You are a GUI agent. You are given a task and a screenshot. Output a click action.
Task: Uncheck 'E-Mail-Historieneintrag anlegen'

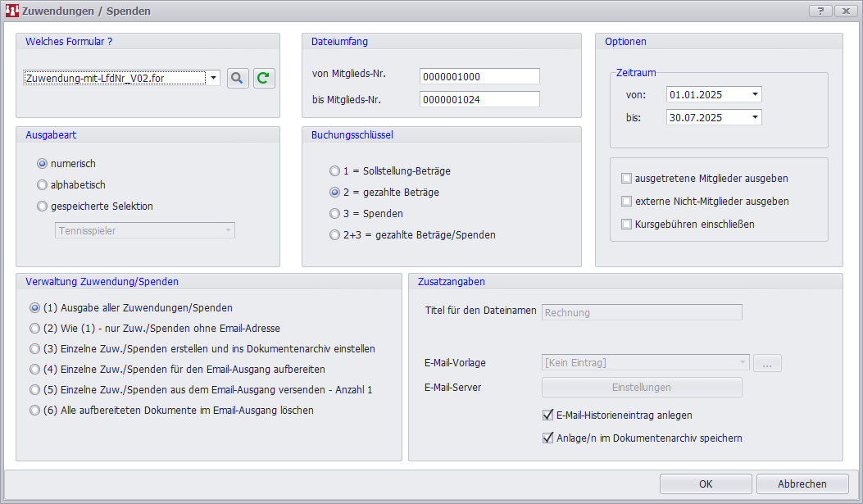(548, 415)
